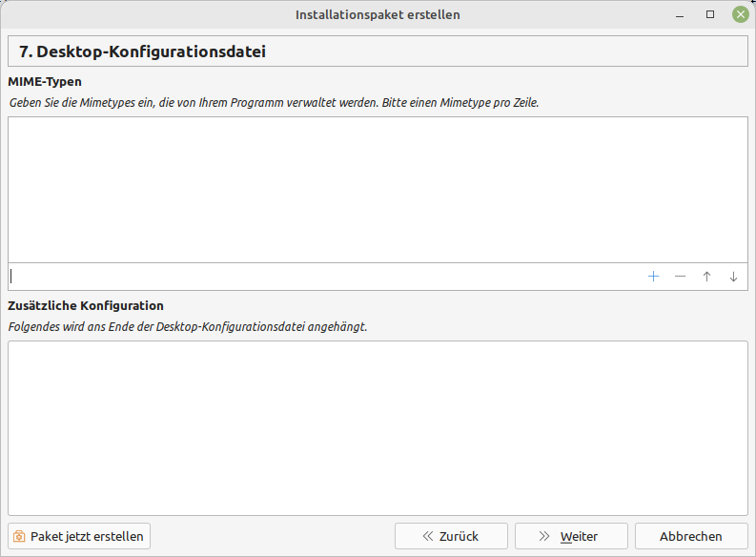Maximize the Installationspaket erstellen window
The image size is (756, 557).
click(710, 15)
